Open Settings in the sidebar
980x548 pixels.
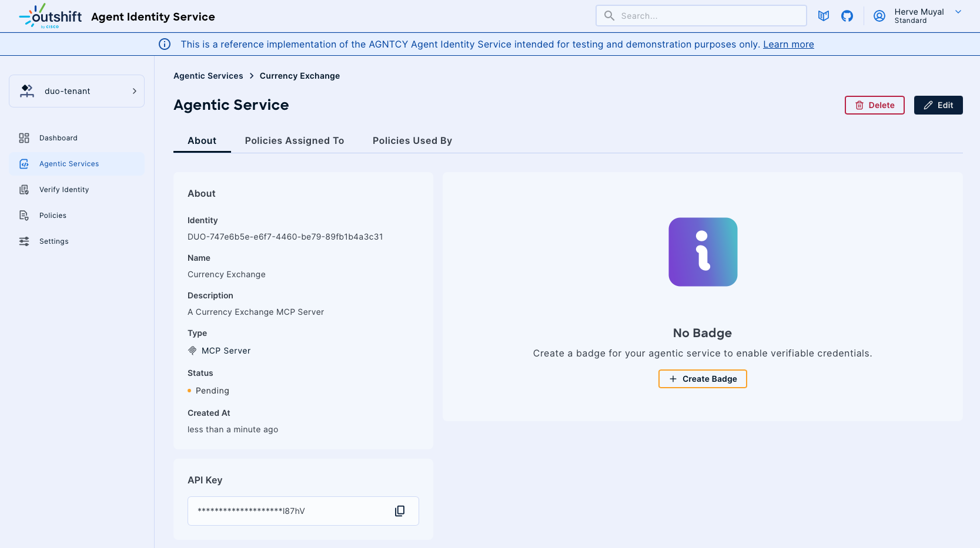click(53, 241)
